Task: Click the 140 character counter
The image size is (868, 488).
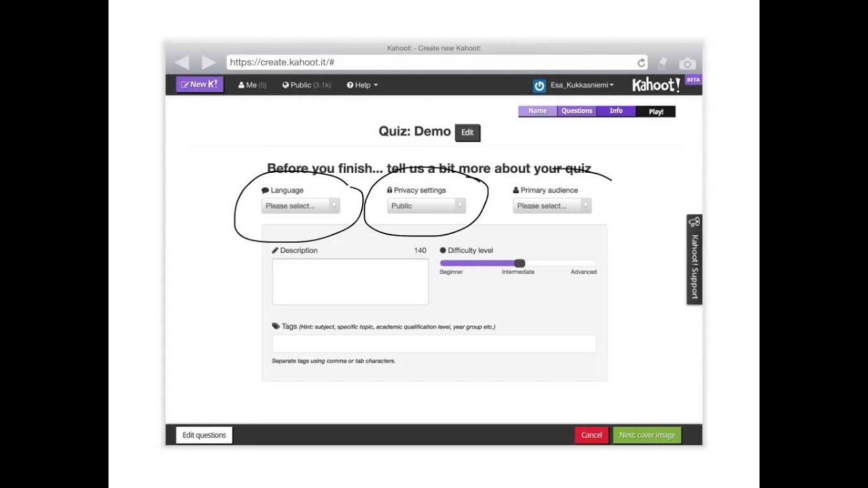Action: pos(420,251)
